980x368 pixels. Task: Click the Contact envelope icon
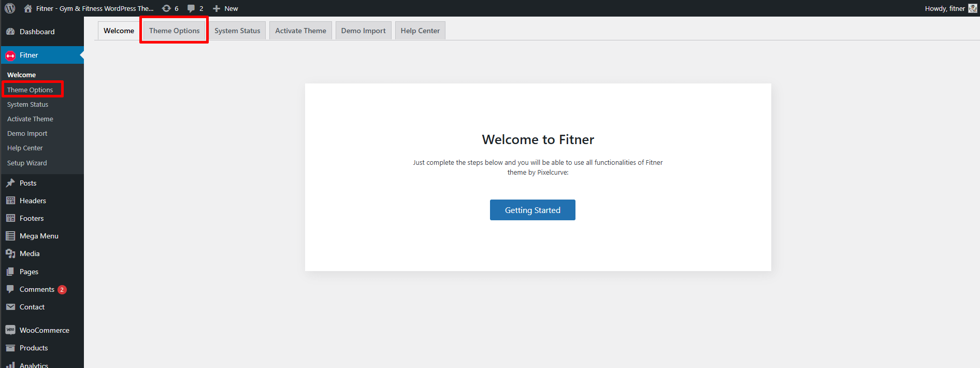10,307
